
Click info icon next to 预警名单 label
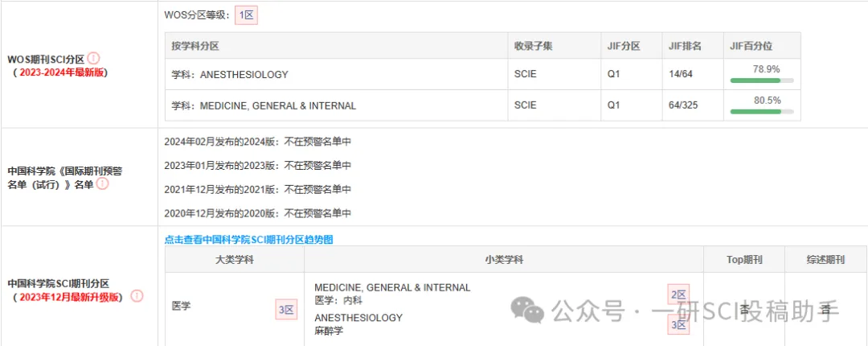pos(102,184)
